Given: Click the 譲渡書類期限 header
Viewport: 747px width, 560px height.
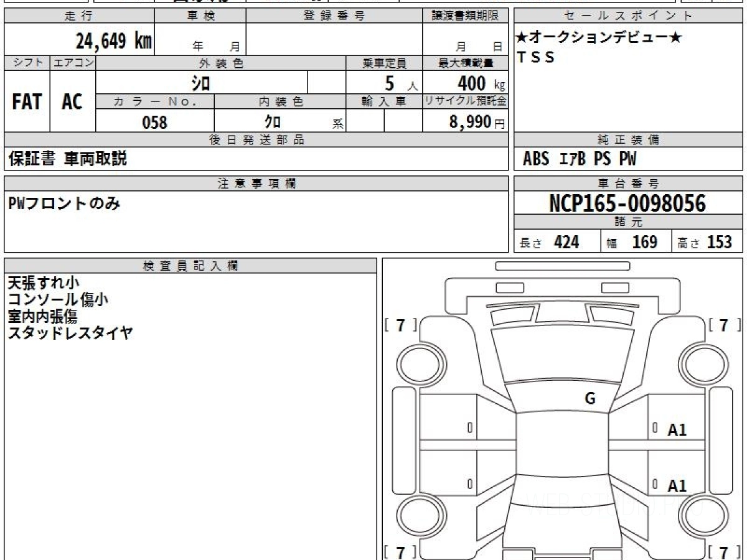Looking at the screenshot, I should [466, 16].
